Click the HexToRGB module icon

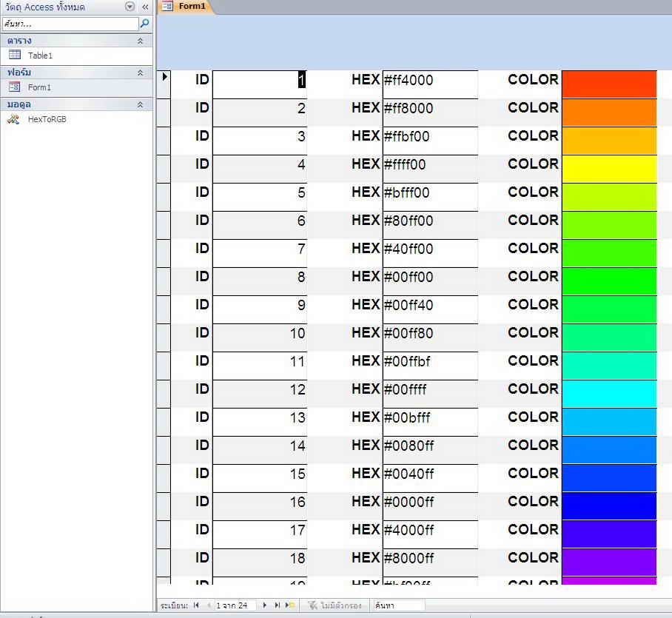(x=13, y=119)
